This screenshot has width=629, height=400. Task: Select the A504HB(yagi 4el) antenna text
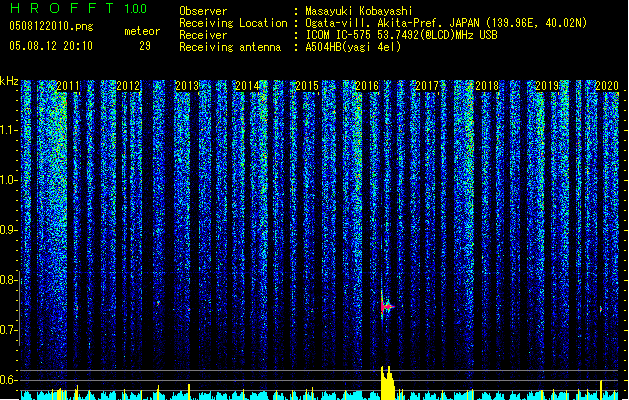pos(353,47)
